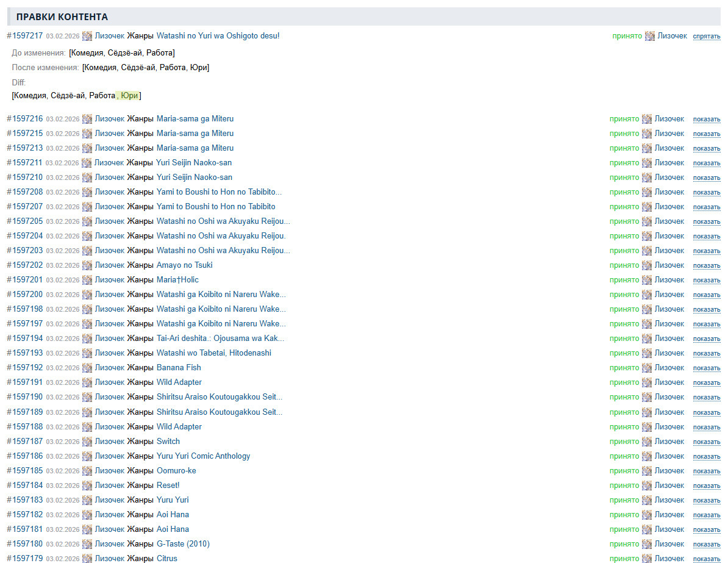Viewport: 728px width, 563px height.
Task: Click author avatar on Amayo no Tsuki row
Action: [x=87, y=265]
